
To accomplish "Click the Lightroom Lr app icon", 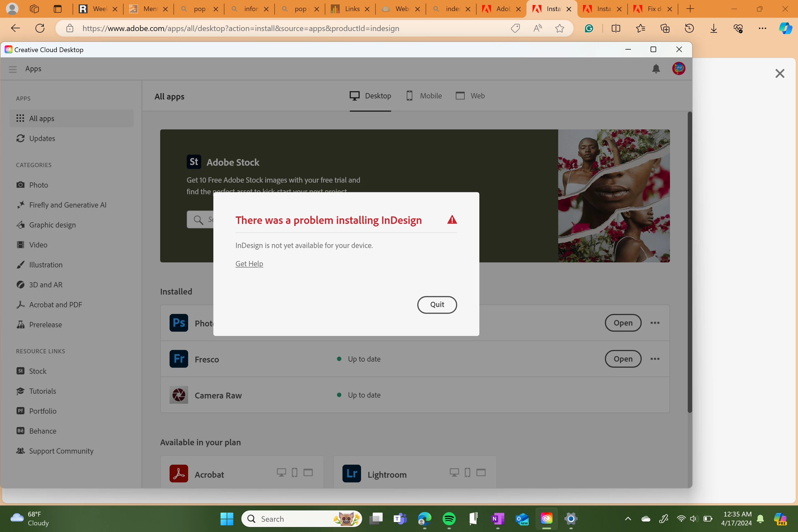I will pyautogui.click(x=352, y=474).
